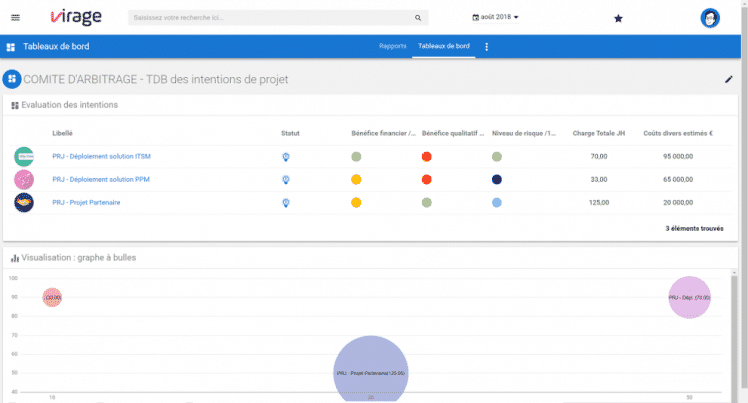This screenshot has width=748, height=403.
Task: Click the status lightbulb icon for PPM
Action: (286, 179)
